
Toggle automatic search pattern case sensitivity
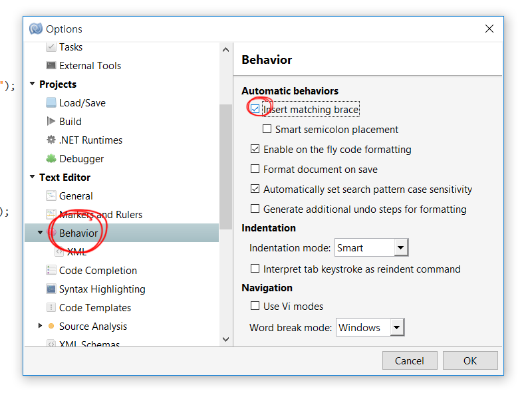(x=255, y=189)
